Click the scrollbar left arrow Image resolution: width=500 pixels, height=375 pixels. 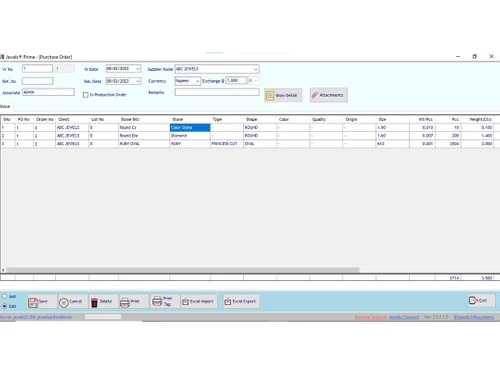3,270
